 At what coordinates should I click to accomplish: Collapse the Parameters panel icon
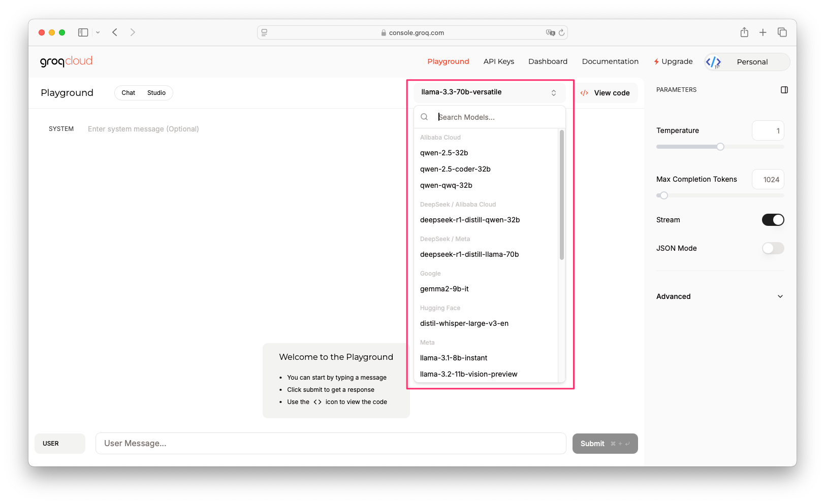pos(784,90)
